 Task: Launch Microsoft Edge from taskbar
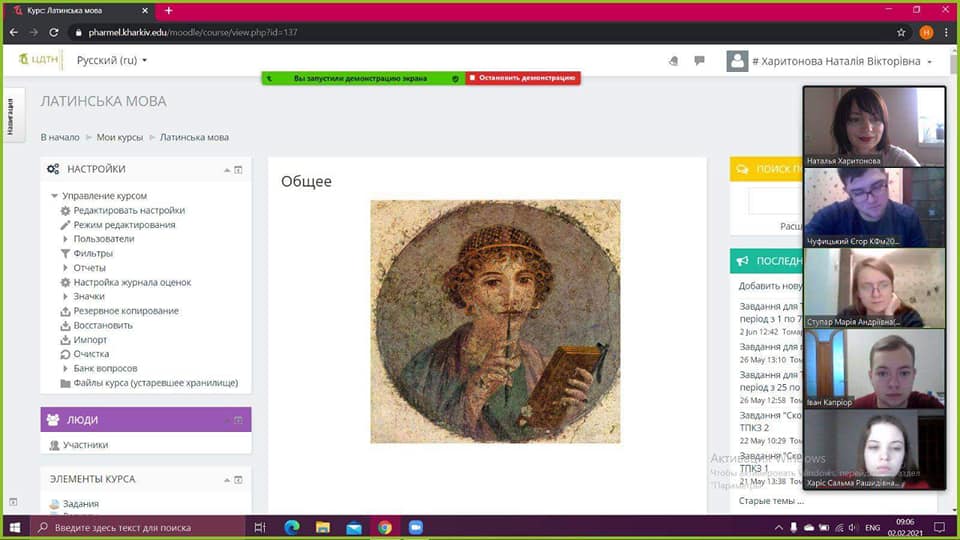[x=292, y=527]
